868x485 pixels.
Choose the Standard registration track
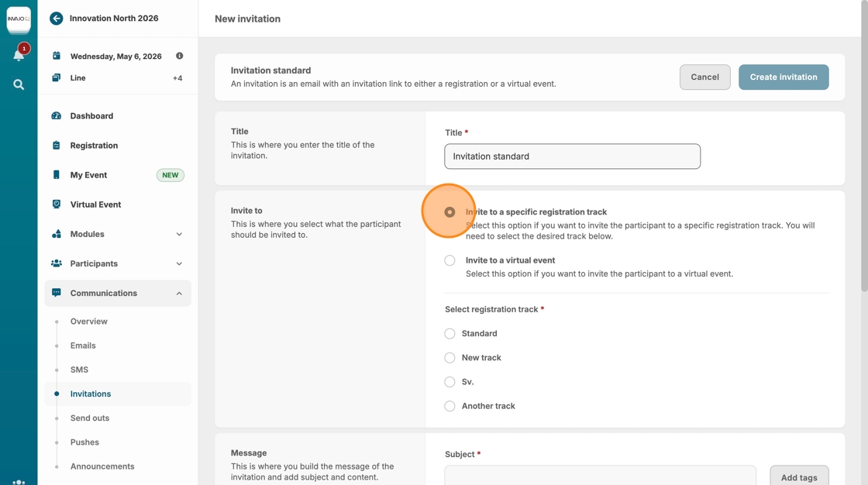tap(449, 334)
